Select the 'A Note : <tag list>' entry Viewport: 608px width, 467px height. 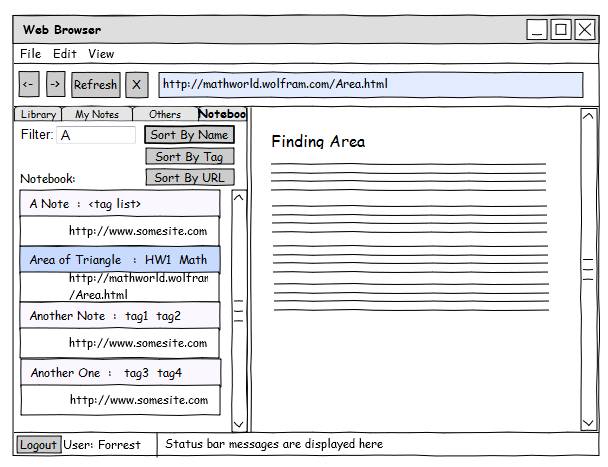pos(120,203)
